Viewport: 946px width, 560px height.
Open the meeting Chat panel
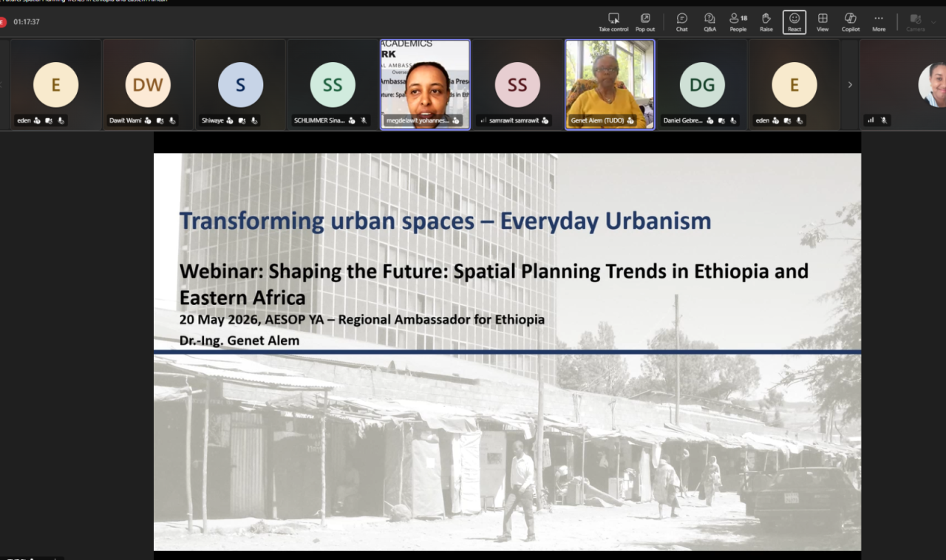click(681, 22)
